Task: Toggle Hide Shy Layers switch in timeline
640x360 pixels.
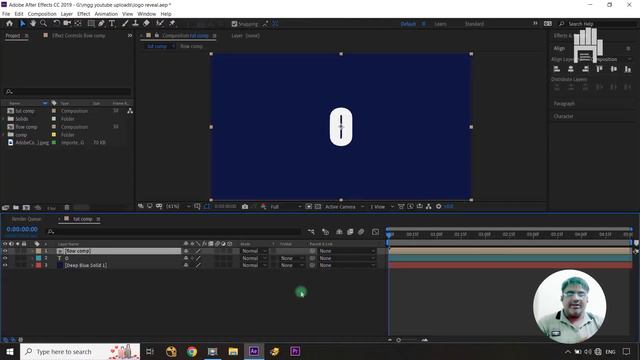Action: (339, 232)
